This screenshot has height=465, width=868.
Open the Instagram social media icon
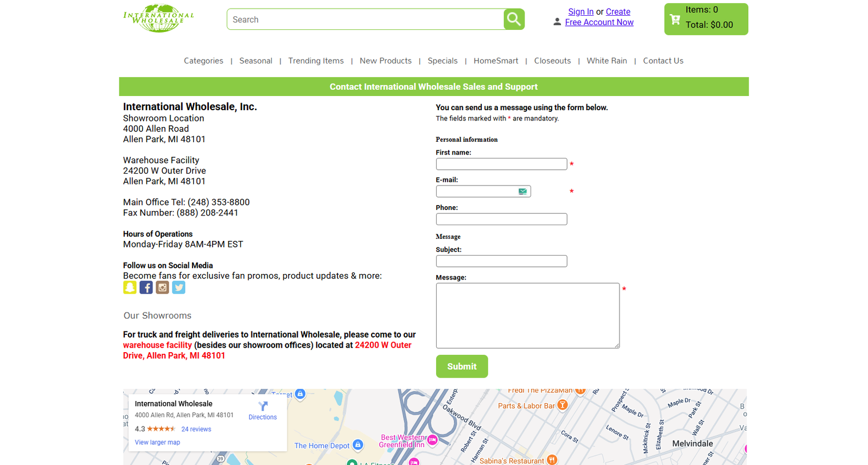[x=162, y=287]
